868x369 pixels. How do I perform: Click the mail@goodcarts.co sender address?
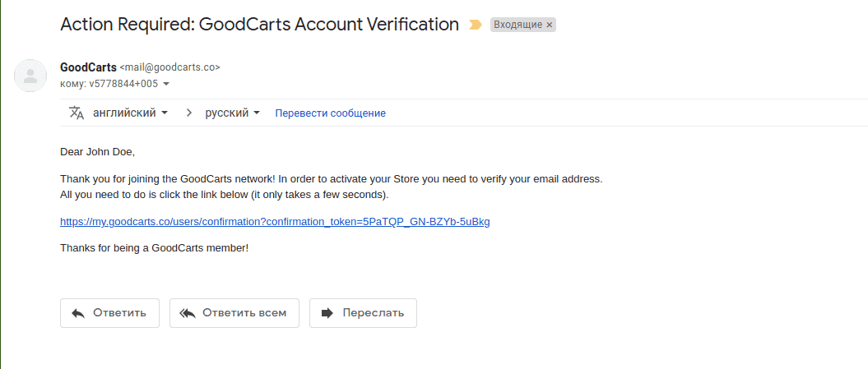click(170, 67)
